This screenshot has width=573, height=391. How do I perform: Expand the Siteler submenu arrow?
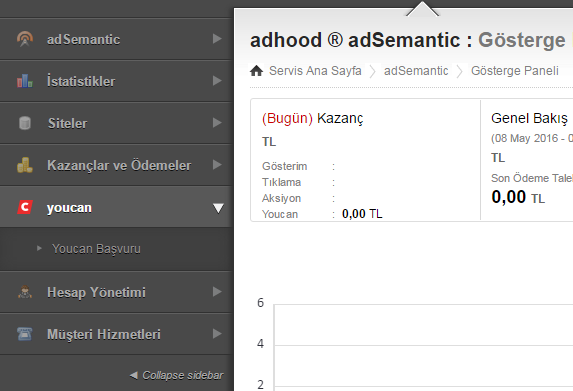click(217, 122)
